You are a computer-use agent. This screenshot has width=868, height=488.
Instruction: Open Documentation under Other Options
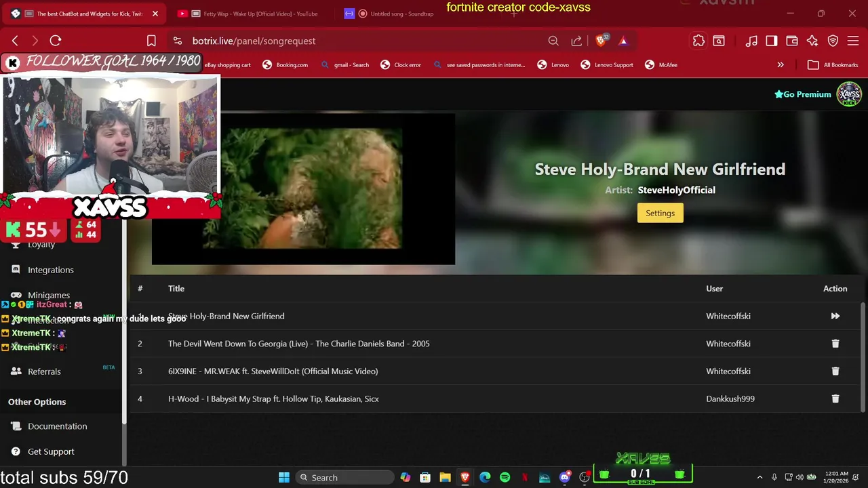point(58,426)
